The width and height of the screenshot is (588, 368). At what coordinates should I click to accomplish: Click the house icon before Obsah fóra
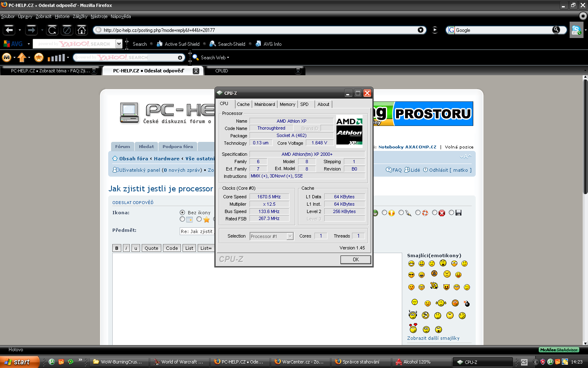coord(115,159)
